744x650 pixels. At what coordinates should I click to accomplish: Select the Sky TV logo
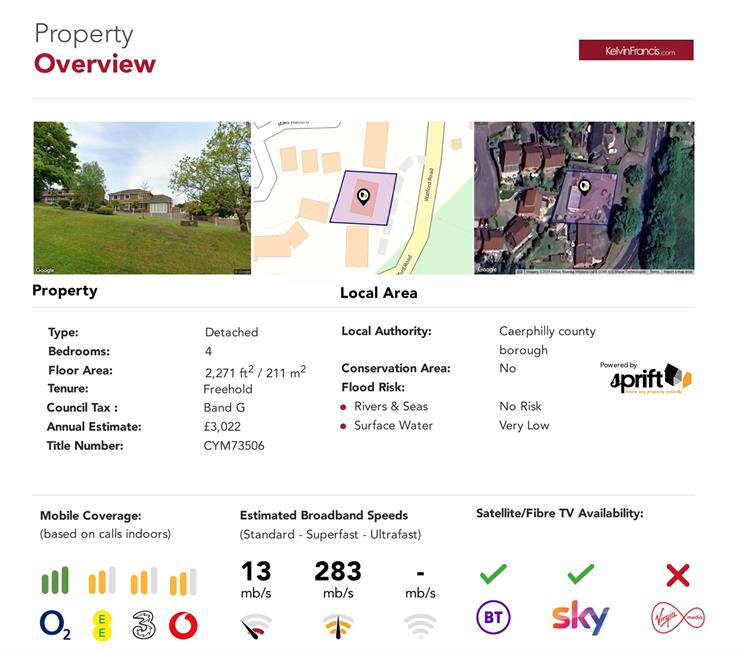point(580,618)
